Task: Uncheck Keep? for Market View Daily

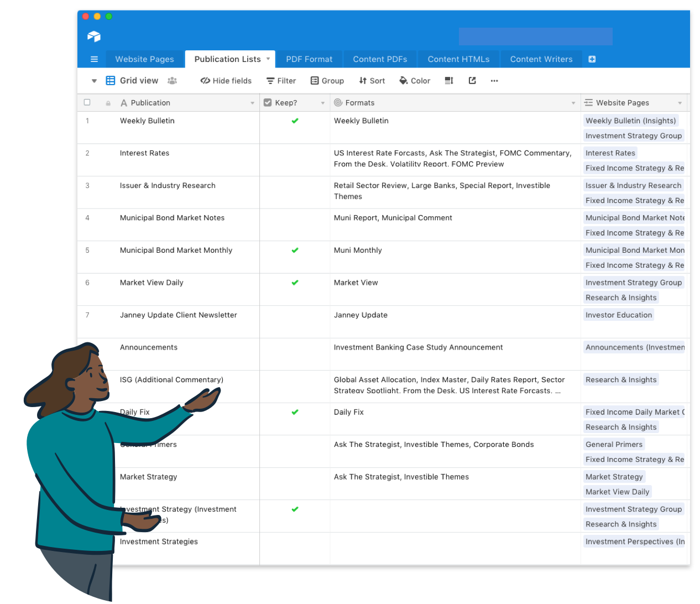Action: [295, 283]
